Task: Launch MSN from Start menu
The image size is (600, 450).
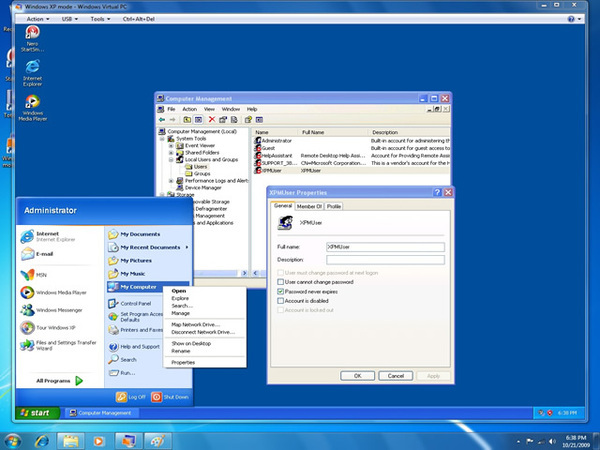Action: click(x=34, y=275)
